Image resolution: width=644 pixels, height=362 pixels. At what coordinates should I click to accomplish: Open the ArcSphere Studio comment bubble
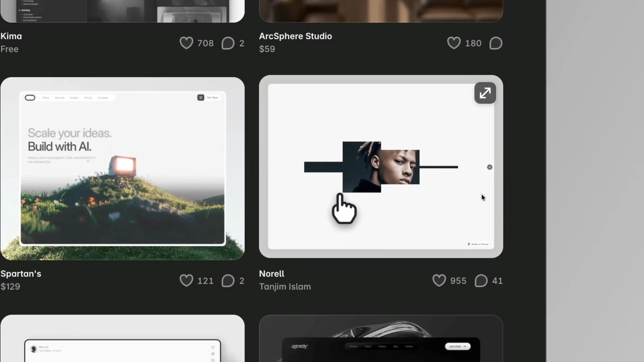tap(496, 43)
